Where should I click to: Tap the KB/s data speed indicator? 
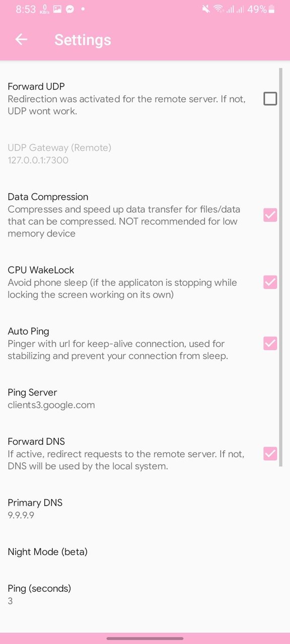click(x=44, y=9)
